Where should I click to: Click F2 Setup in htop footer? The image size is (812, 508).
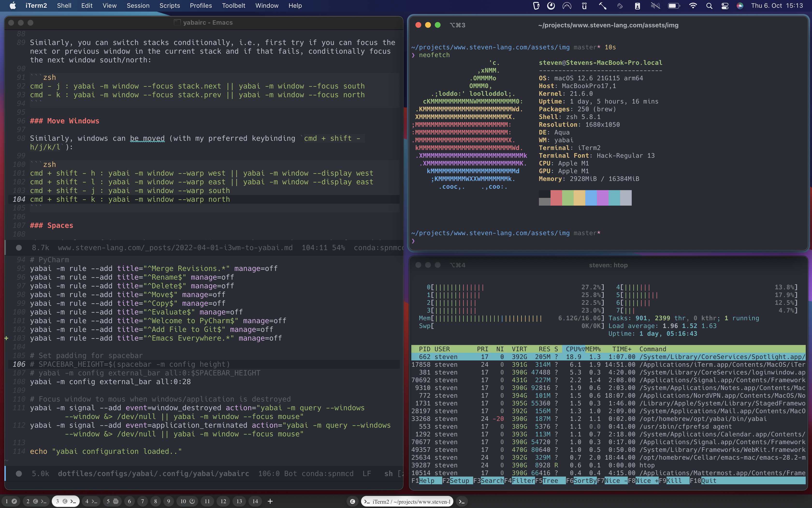pos(457,481)
